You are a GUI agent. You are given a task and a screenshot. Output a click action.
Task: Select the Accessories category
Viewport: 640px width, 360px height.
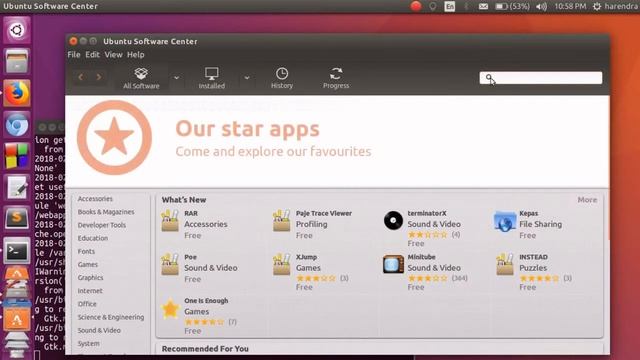(x=95, y=199)
